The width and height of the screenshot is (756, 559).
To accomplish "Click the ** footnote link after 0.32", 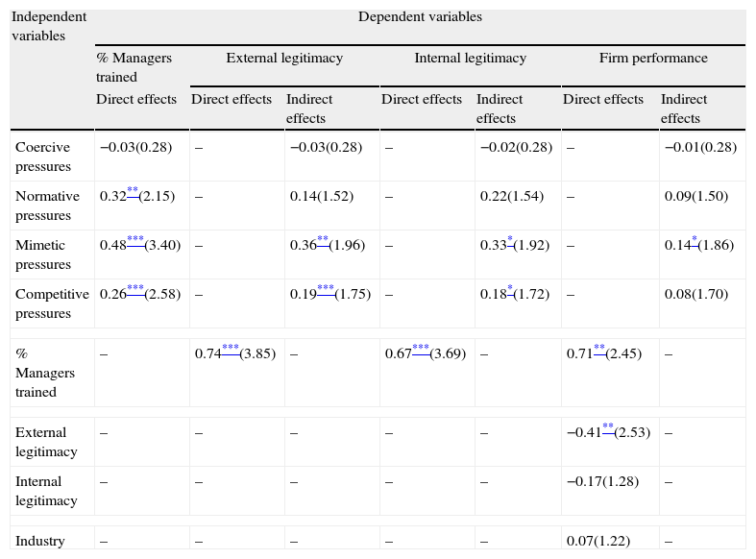I will click(x=133, y=192).
